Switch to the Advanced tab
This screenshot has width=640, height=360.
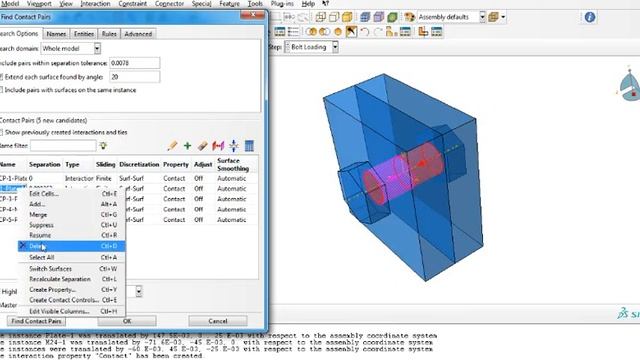[x=138, y=34]
